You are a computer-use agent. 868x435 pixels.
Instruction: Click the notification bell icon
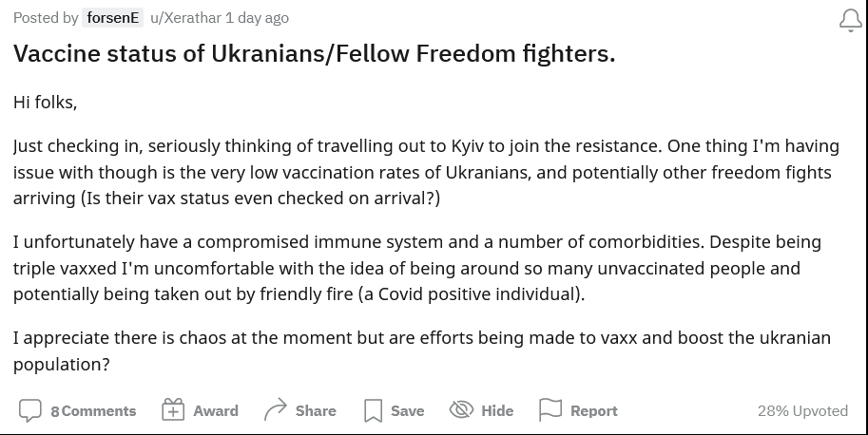850,20
